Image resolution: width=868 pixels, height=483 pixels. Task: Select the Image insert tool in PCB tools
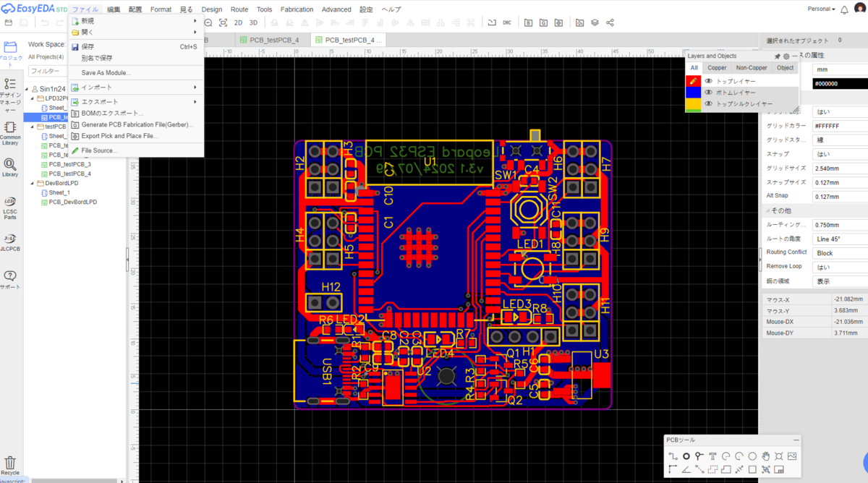(792, 456)
